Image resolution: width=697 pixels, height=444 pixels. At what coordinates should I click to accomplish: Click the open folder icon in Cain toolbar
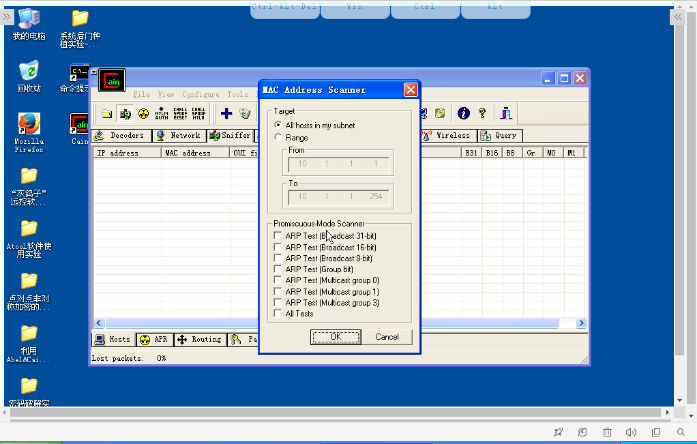pyautogui.click(x=107, y=114)
